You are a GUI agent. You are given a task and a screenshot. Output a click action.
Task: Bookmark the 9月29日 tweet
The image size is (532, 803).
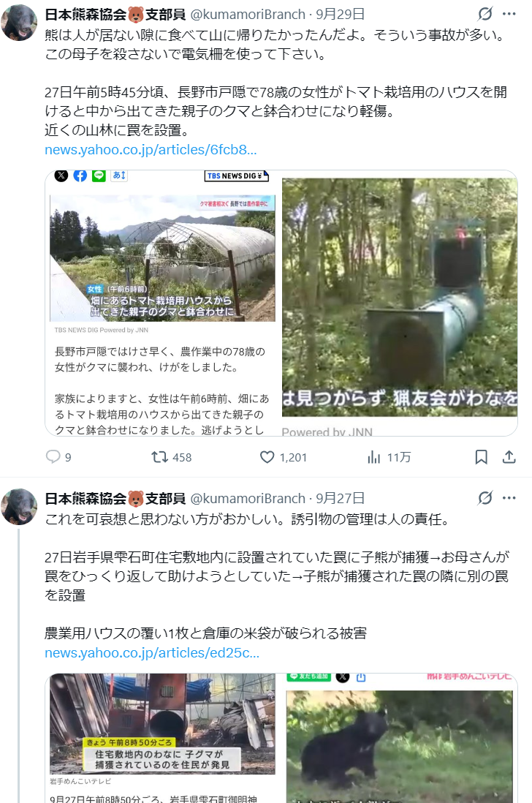[x=481, y=457]
